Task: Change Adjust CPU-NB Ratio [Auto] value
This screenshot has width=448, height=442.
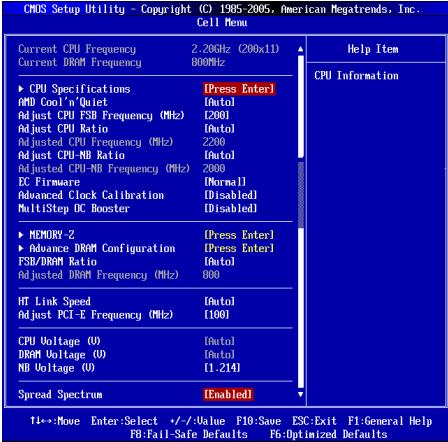Action: [x=219, y=155]
